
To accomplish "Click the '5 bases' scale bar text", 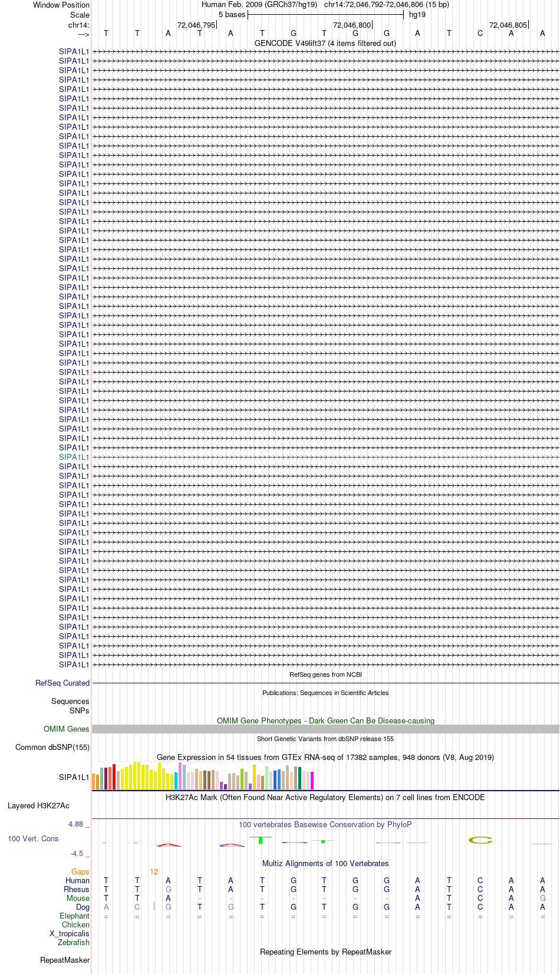I will 232,14.
